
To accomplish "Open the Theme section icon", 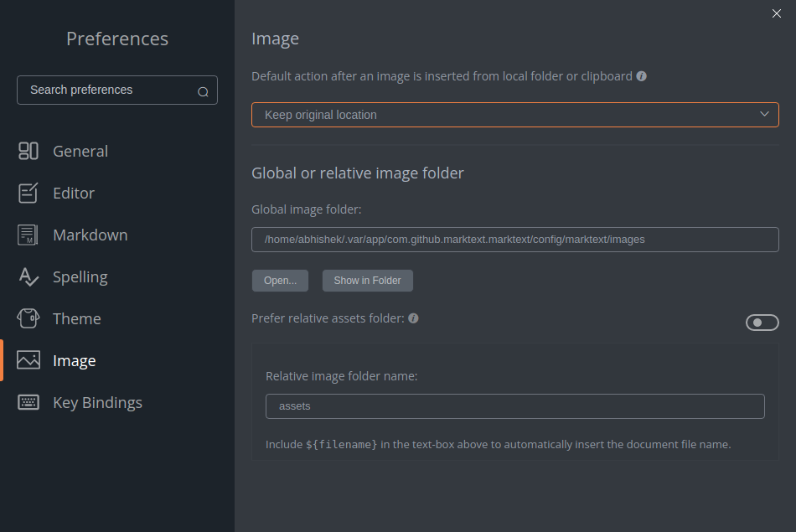I will [28, 318].
